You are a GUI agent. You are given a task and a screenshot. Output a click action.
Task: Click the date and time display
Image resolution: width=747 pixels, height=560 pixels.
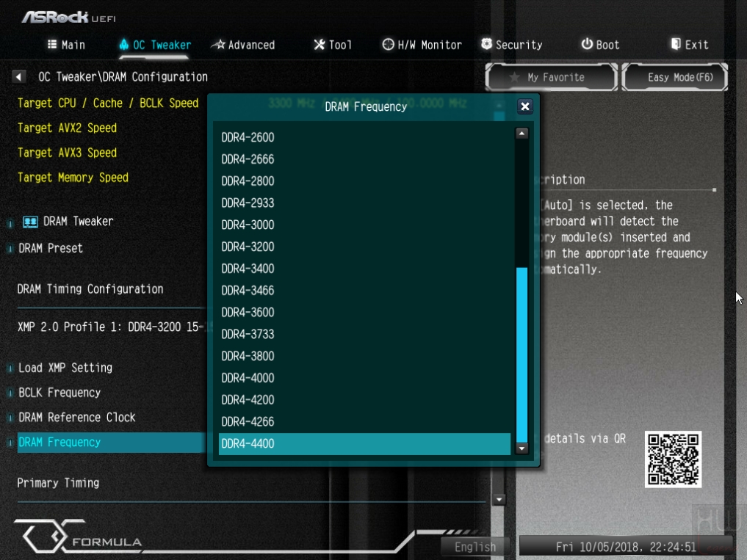pyautogui.click(x=626, y=547)
